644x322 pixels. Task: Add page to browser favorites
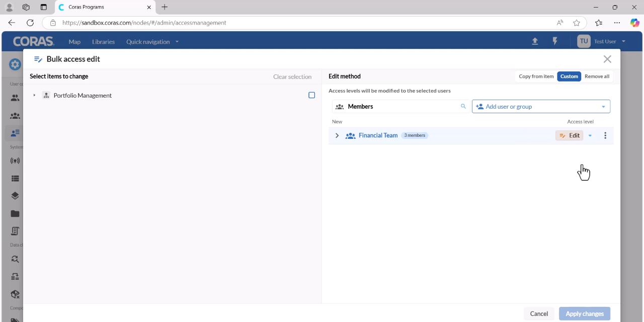[x=577, y=23]
